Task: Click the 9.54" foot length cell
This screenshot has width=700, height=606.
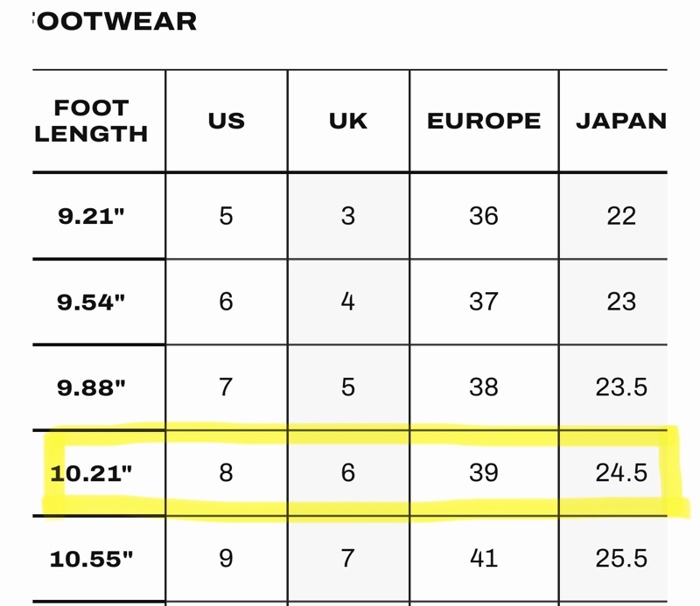Action: coord(91,302)
